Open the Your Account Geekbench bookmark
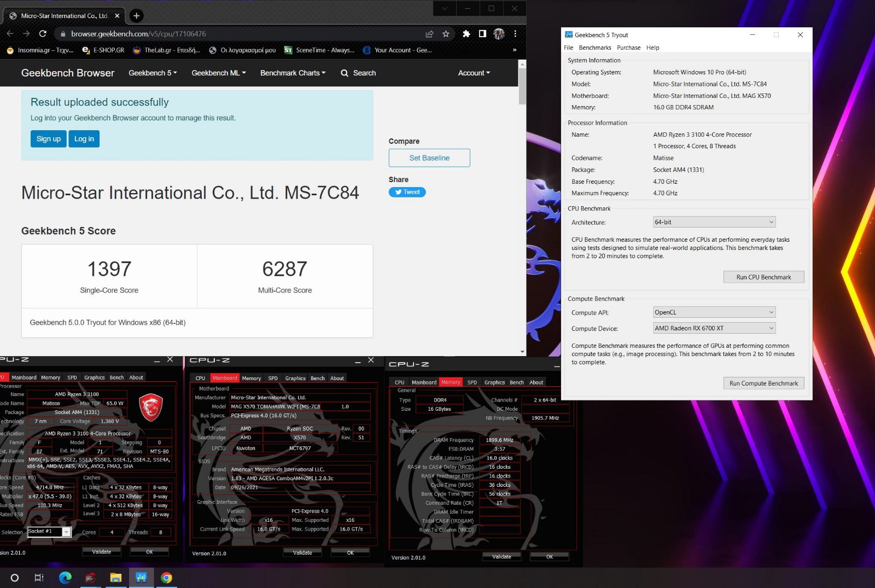 pyautogui.click(x=398, y=50)
